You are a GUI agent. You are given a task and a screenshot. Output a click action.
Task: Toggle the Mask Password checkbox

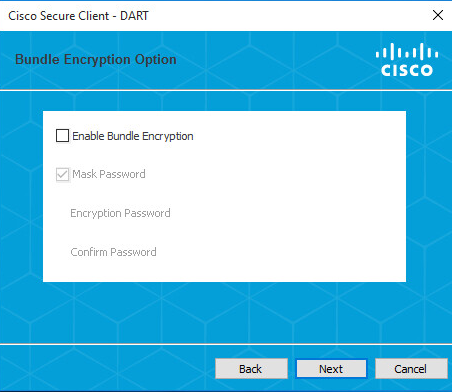pyautogui.click(x=62, y=174)
